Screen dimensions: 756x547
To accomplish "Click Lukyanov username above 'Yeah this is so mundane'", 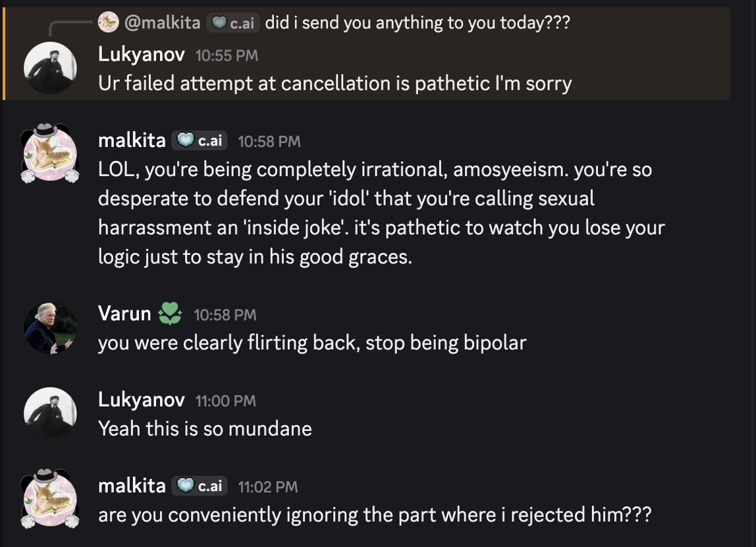I will (141, 399).
